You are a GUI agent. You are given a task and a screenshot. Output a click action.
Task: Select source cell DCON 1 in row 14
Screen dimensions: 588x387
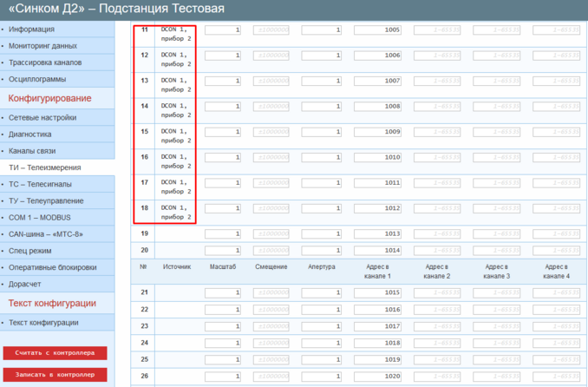coord(176,110)
